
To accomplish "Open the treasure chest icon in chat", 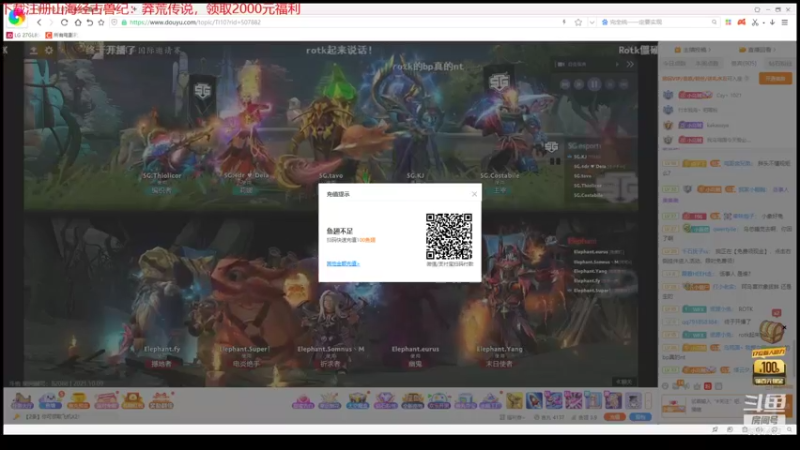I will point(771,332).
